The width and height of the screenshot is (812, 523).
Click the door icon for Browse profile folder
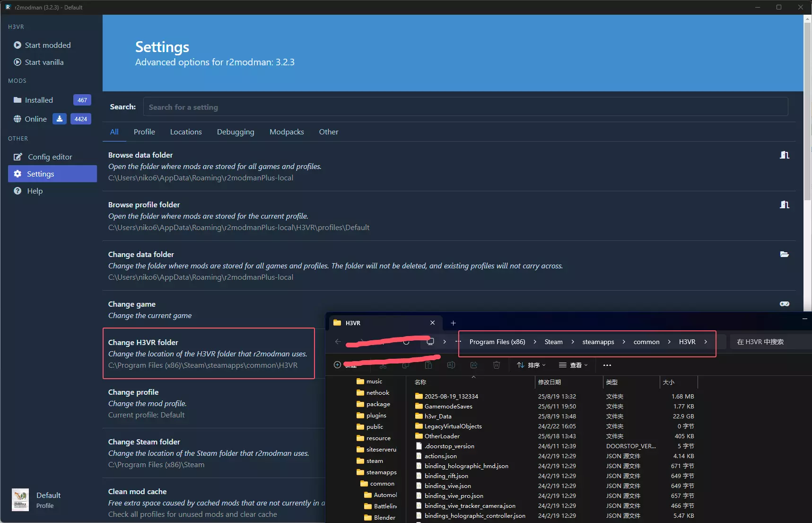tap(785, 204)
